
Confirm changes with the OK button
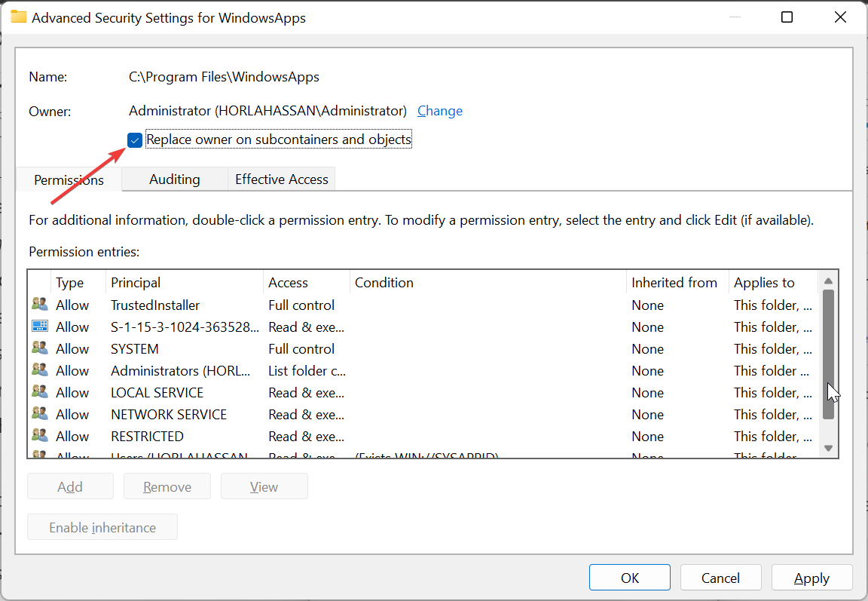pyautogui.click(x=629, y=578)
